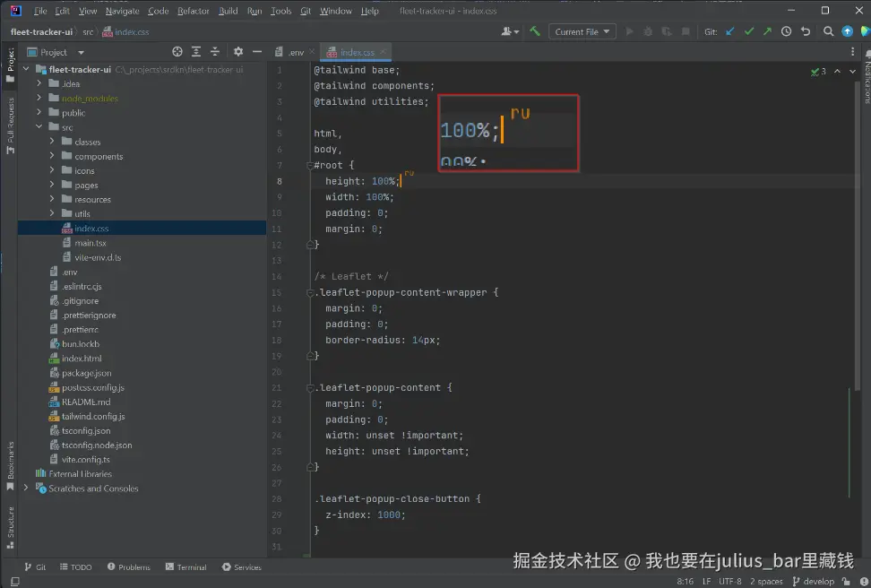Expand the .idea folder

(x=39, y=83)
